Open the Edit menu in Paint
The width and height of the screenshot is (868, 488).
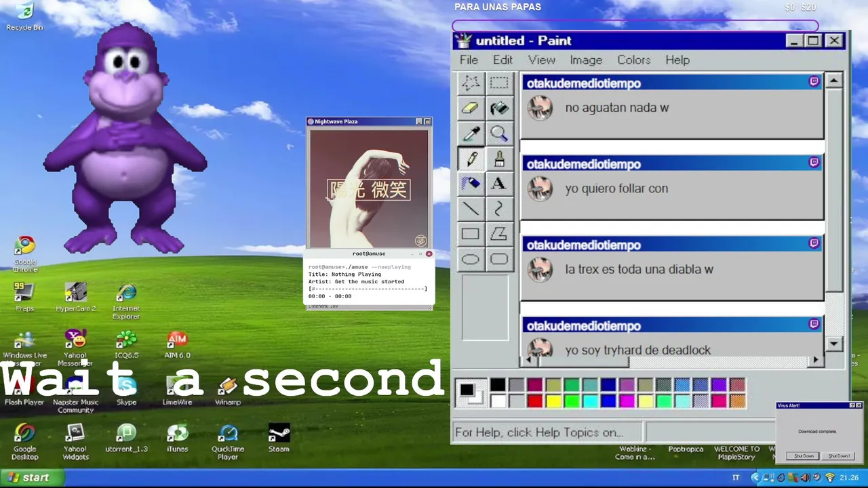coord(502,60)
